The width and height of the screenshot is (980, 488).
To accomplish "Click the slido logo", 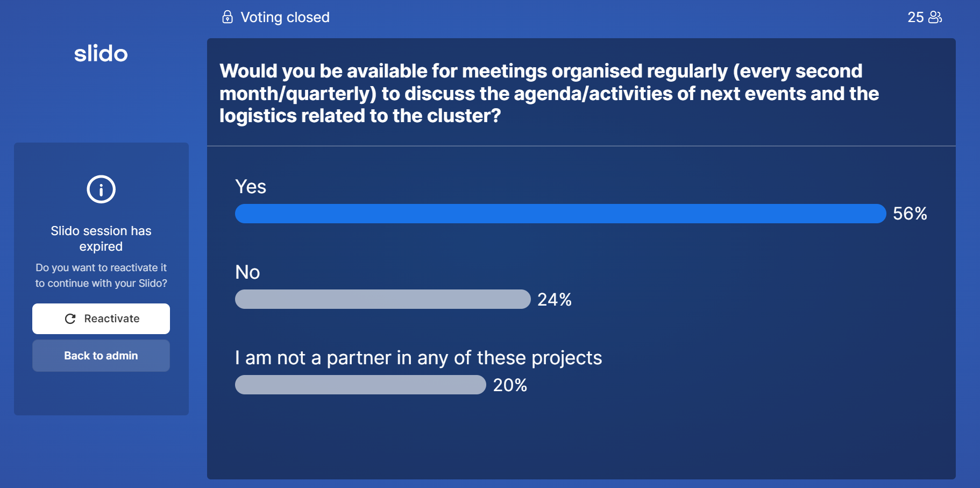I will (101, 53).
